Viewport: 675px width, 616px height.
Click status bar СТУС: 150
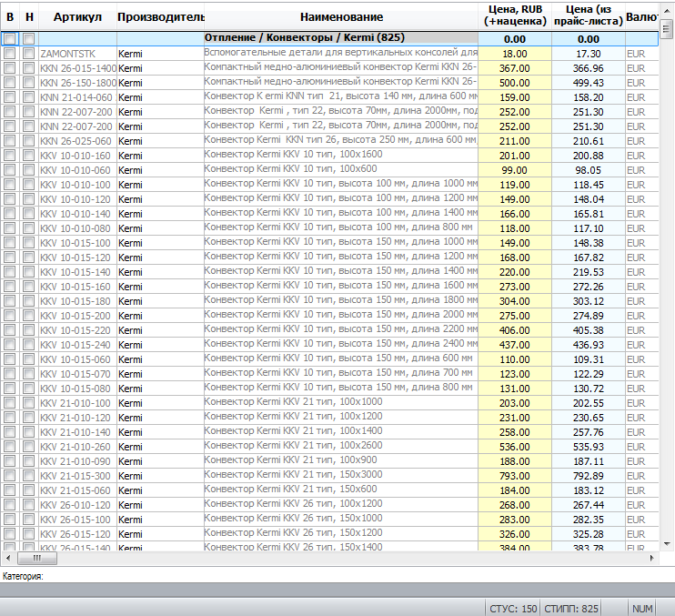(x=513, y=609)
